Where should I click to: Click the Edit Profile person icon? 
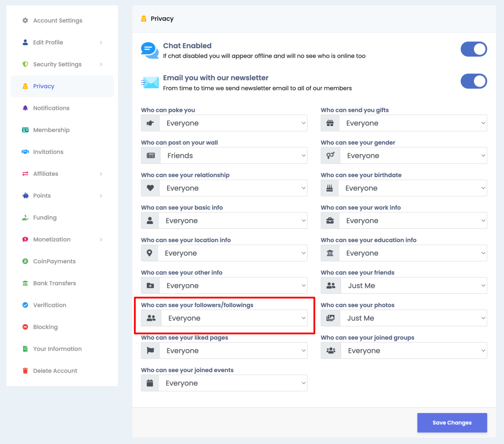25,42
